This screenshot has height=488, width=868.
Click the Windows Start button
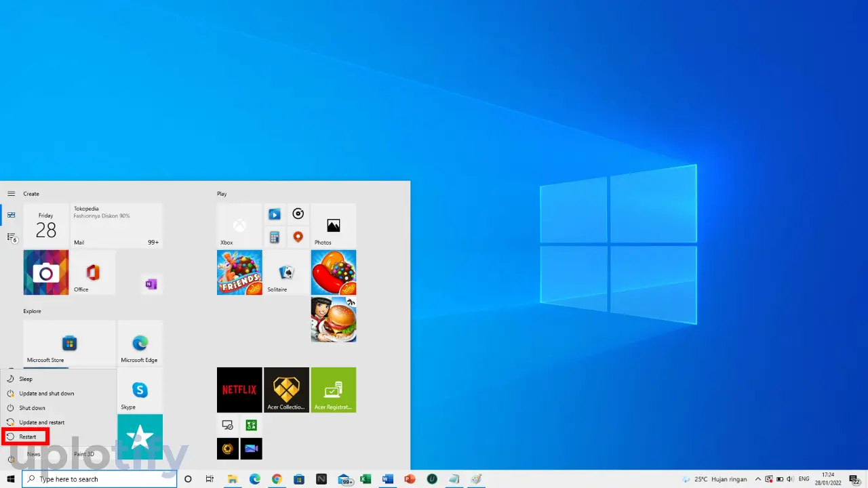pos(11,479)
